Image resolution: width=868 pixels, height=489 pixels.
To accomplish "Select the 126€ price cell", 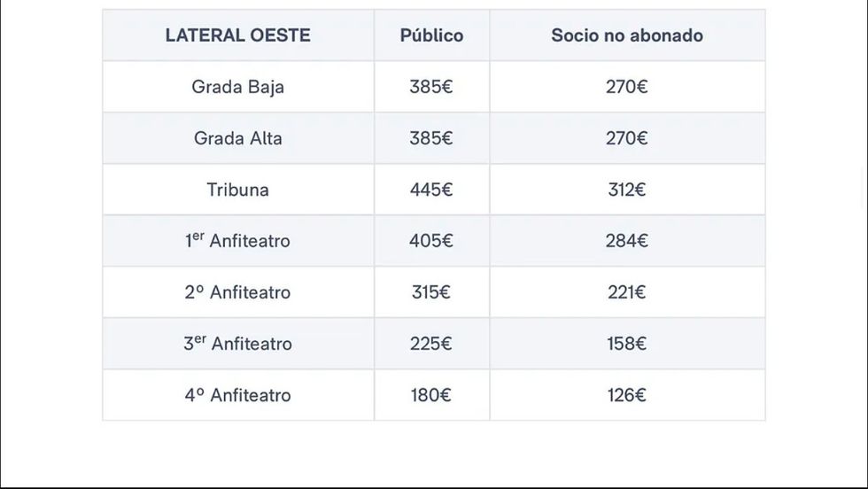I will 627,395.
